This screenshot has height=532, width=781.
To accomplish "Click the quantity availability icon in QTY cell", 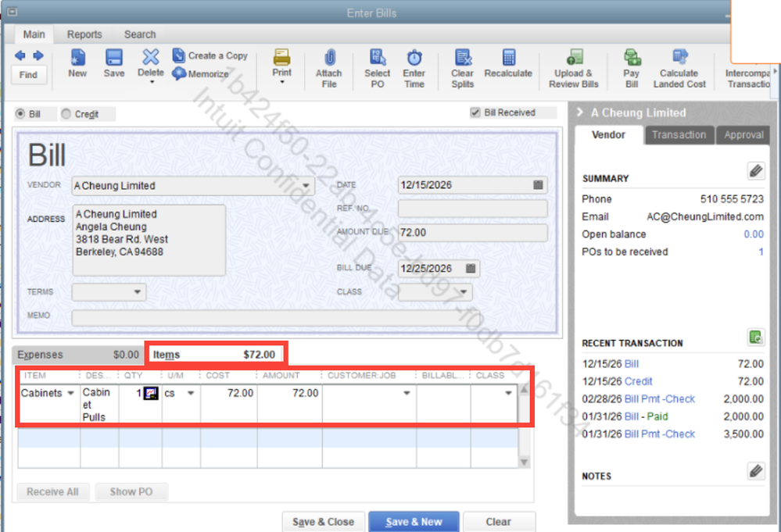I will 150,393.
